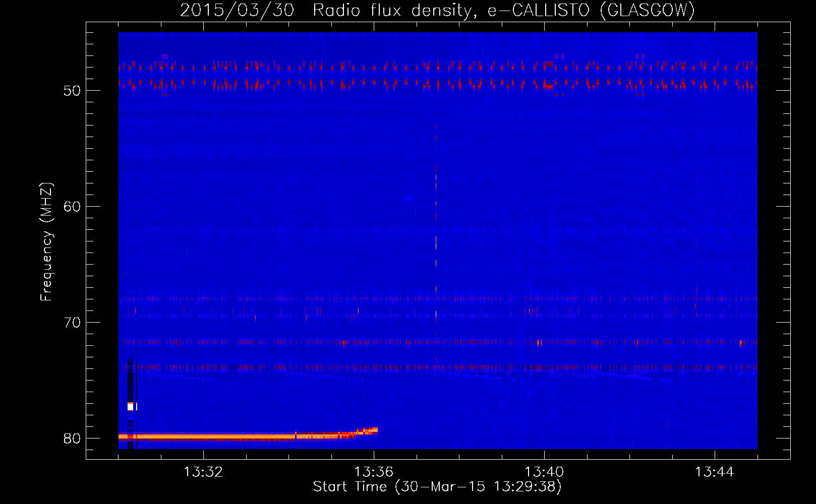The width and height of the screenshot is (816, 504).
Task: Click the 'Start Time (30-Mar-15 13:29:38)' label
Action: (437, 487)
